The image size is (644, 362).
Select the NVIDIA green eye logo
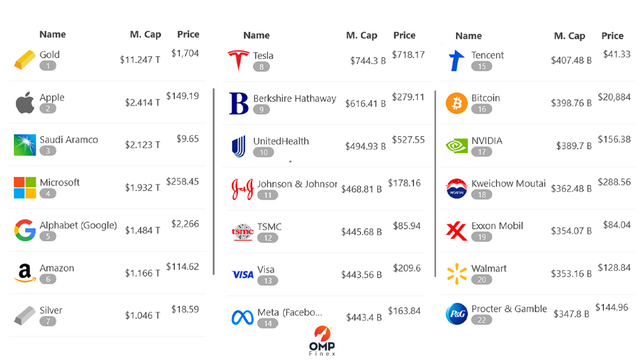(x=457, y=146)
